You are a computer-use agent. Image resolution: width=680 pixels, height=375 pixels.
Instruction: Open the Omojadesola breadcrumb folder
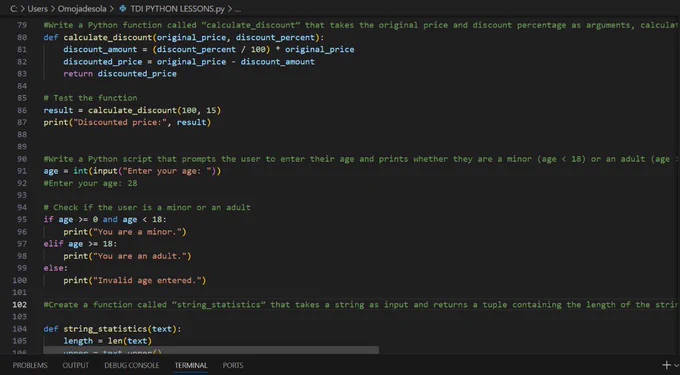(x=82, y=9)
